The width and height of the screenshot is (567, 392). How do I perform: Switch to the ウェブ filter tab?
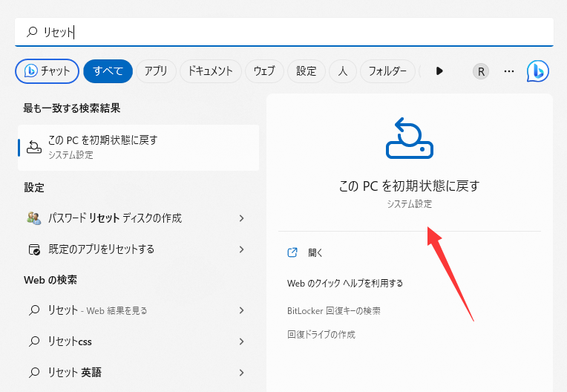(x=264, y=71)
